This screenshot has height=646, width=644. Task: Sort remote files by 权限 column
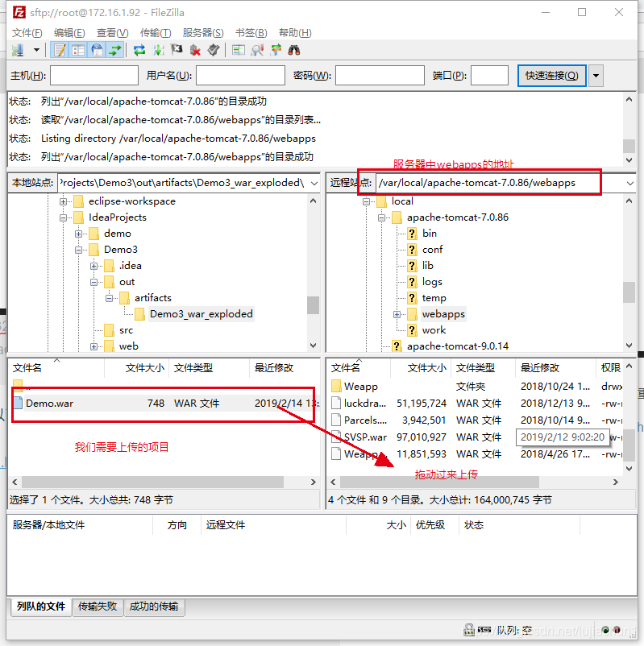[x=610, y=367]
